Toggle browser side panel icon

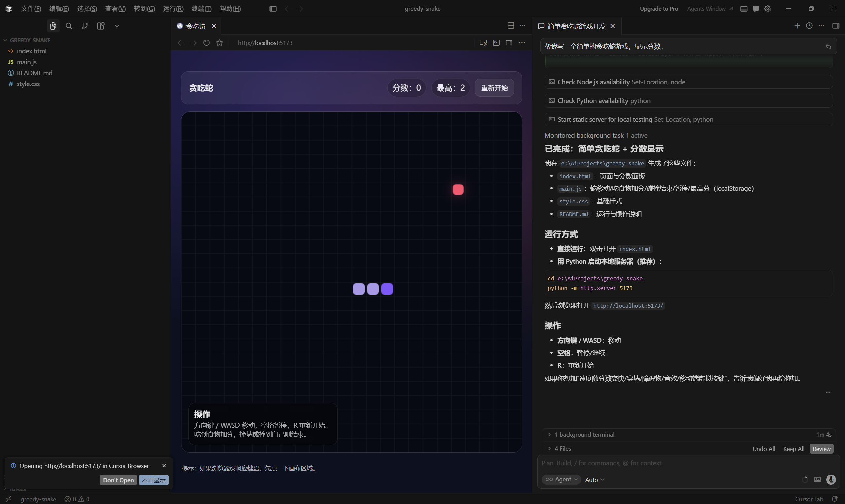pyautogui.click(x=509, y=43)
